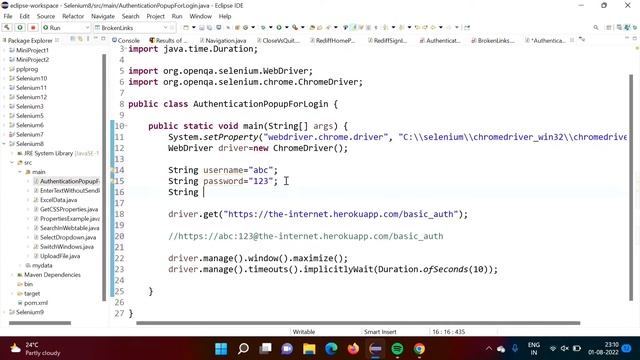Click the editor horizontal scrollbar

point(358,323)
